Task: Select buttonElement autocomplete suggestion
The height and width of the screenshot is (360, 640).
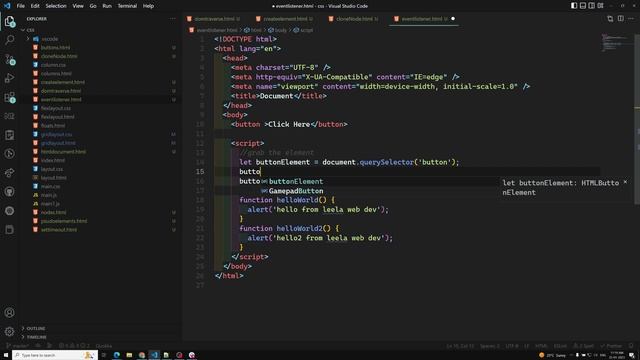Action: (296, 181)
